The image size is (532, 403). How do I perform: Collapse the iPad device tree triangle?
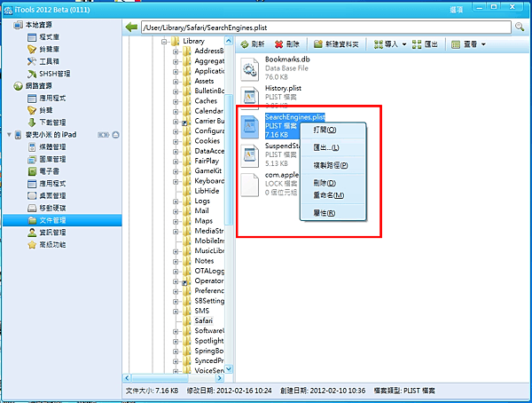coord(9,135)
